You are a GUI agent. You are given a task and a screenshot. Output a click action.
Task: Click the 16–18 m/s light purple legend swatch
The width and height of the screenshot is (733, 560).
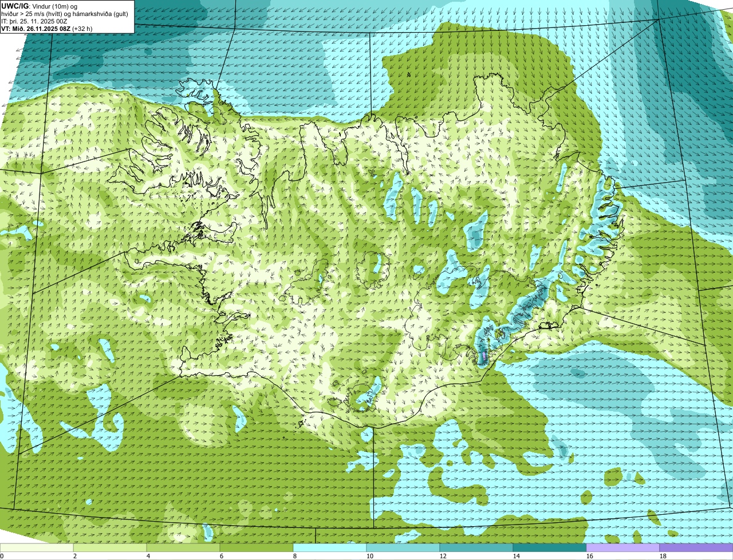623,548
